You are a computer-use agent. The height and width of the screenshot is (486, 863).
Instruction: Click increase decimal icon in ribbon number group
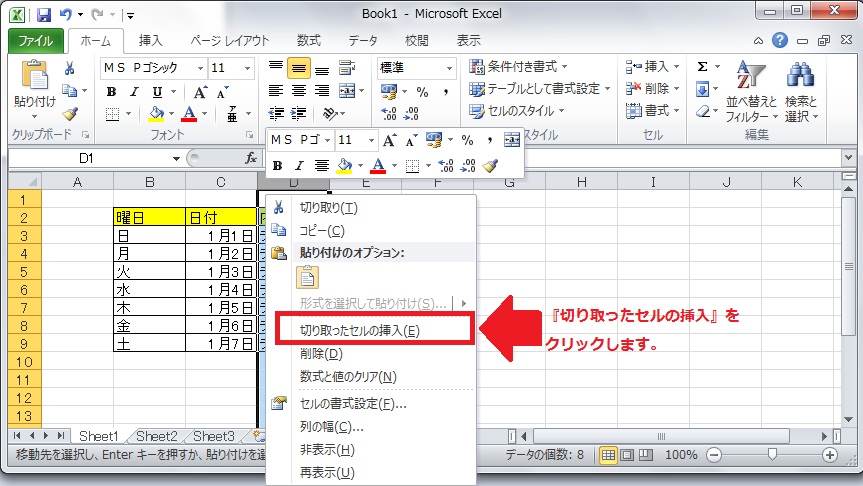[389, 113]
